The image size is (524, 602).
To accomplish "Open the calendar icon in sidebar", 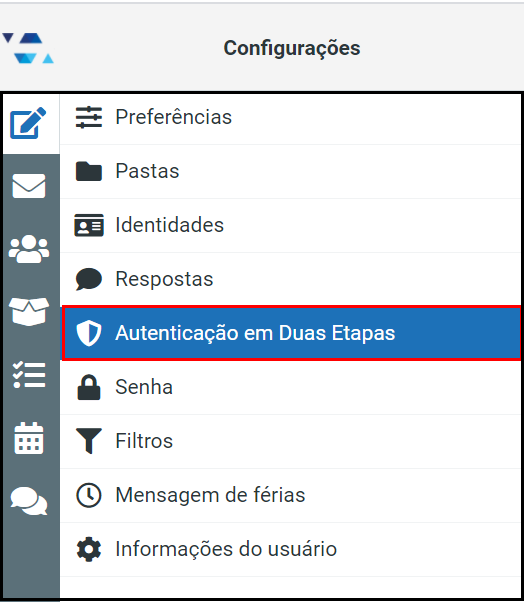I will tap(29, 438).
